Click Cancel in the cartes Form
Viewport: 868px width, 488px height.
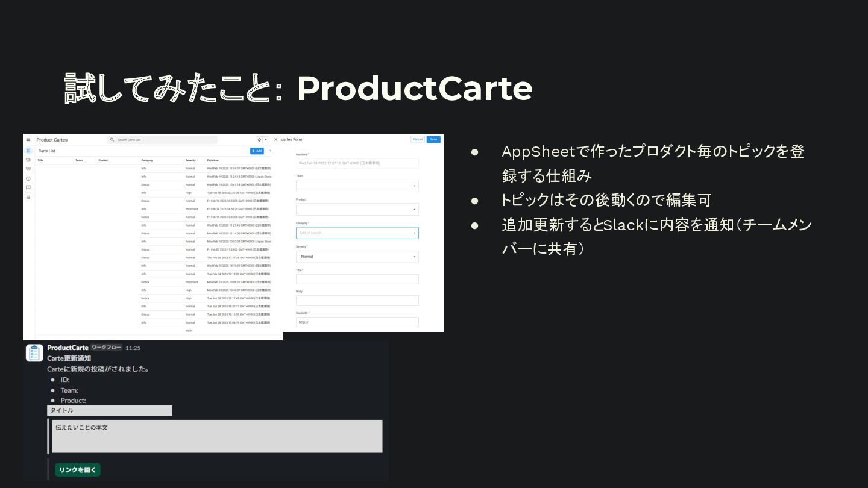tap(417, 139)
